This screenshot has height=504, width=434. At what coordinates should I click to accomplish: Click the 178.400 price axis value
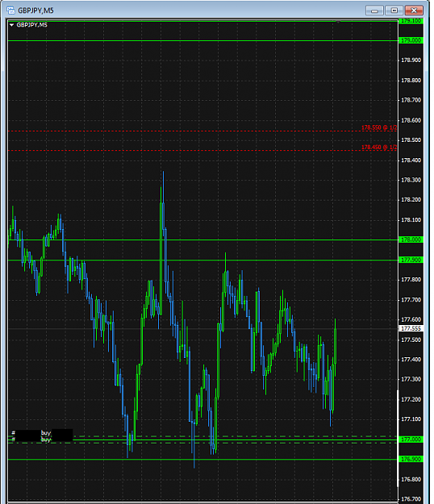pyautogui.click(x=411, y=160)
